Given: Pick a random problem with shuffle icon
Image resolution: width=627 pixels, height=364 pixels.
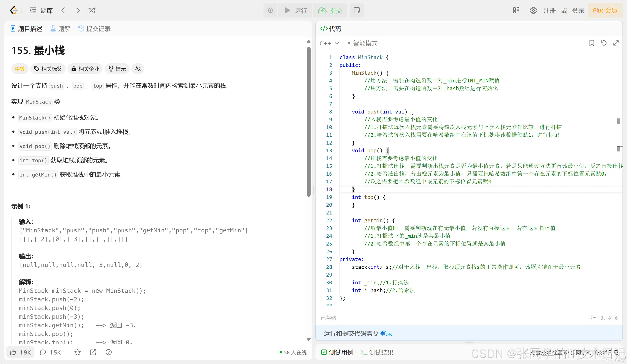Looking at the screenshot, I should click(92, 10).
